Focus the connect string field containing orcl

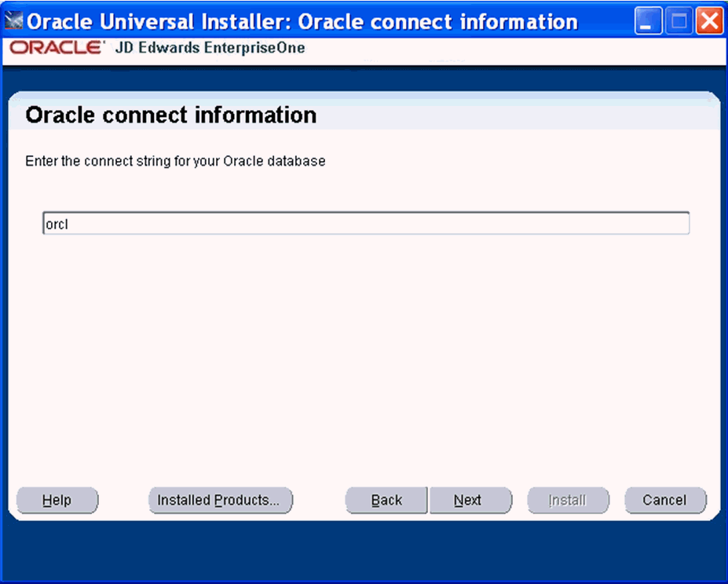366,223
